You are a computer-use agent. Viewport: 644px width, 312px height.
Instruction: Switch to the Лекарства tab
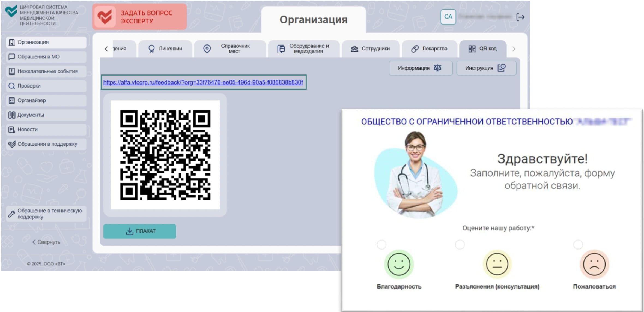coord(429,49)
